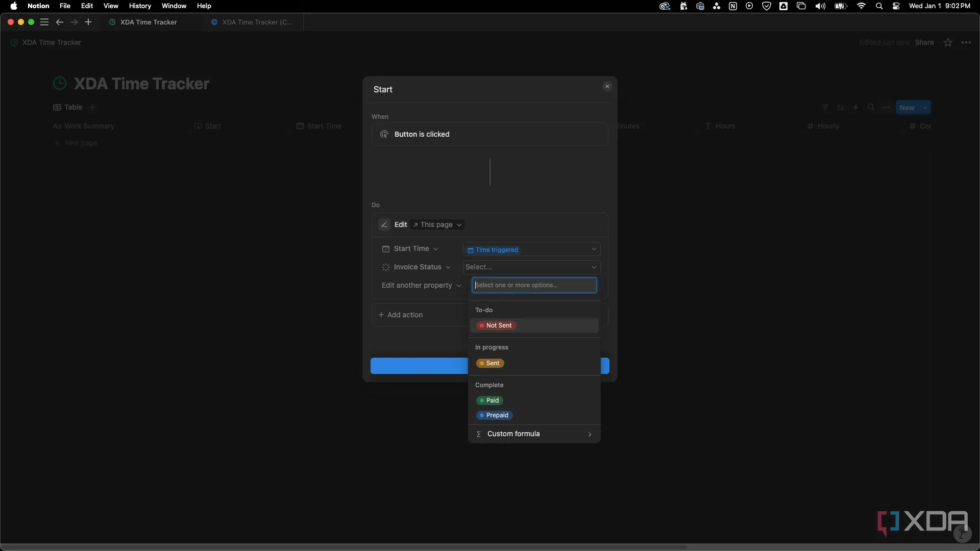Screen dimensions: 980x551
Task: Click the Share button
Action: [924, 42]
